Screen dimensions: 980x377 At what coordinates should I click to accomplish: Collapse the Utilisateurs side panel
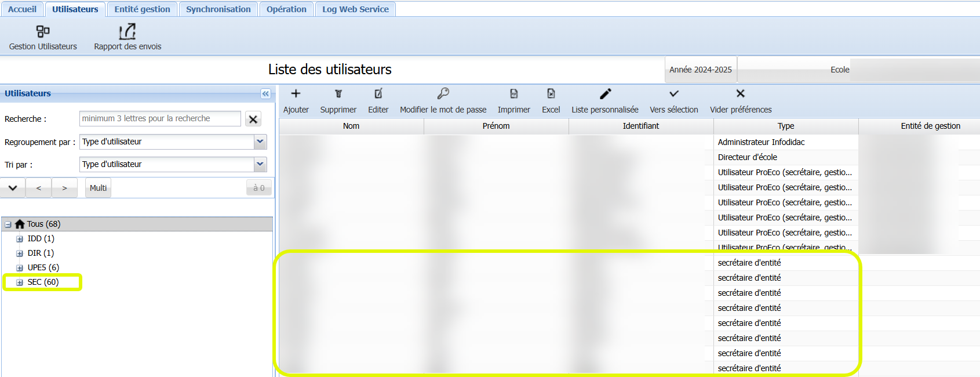[x=265, y=94]
